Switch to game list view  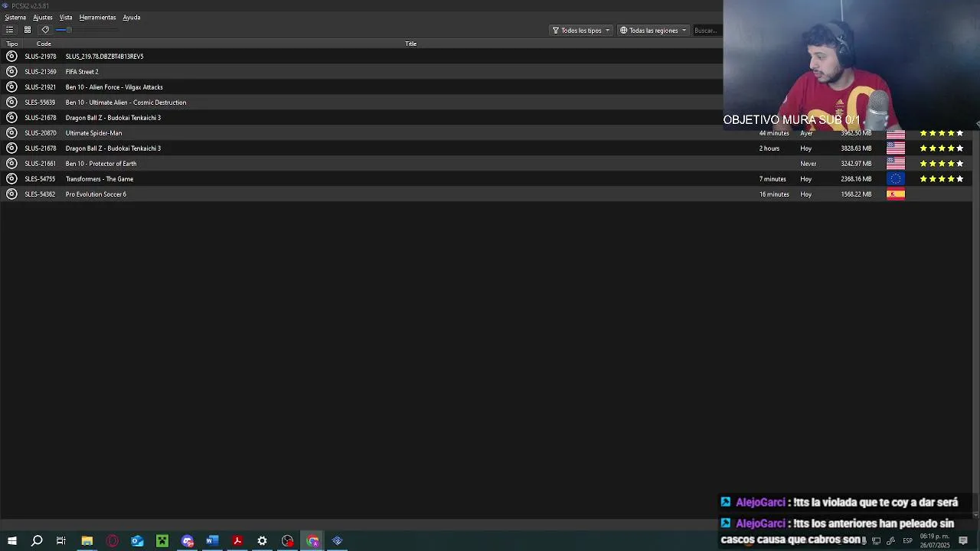pos(10,30)
